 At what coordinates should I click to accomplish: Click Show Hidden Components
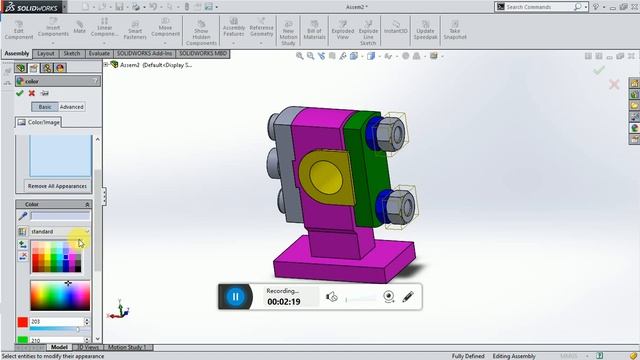tap(201, 33)
